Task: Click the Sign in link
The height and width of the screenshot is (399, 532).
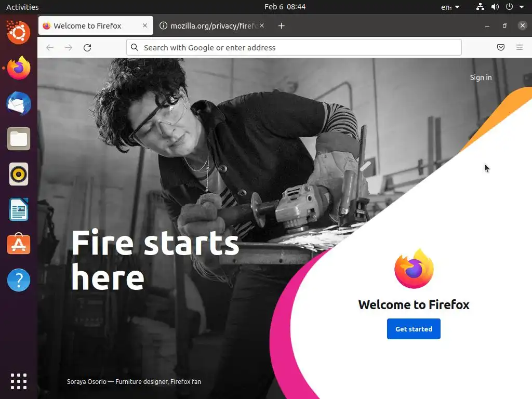Action: (481, 77)
